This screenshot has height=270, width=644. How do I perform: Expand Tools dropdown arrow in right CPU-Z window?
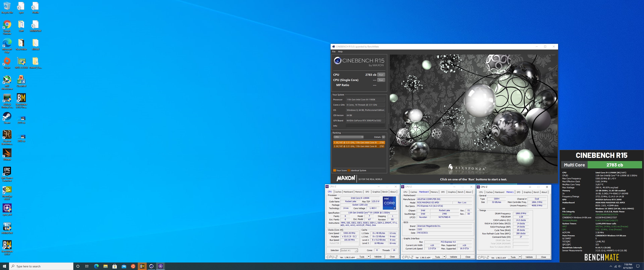coord(520,257)
